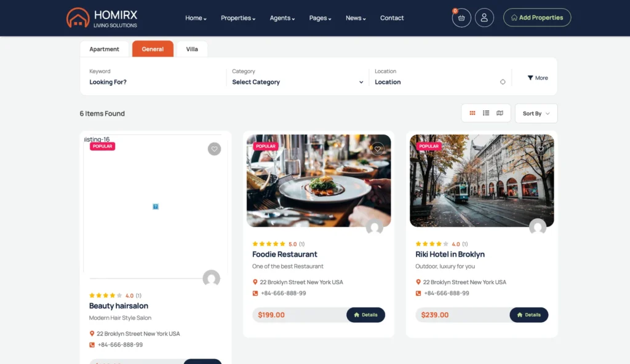Click the Homirx logo
The width and height of the screenshot is (630, 364).
point(102,18)
